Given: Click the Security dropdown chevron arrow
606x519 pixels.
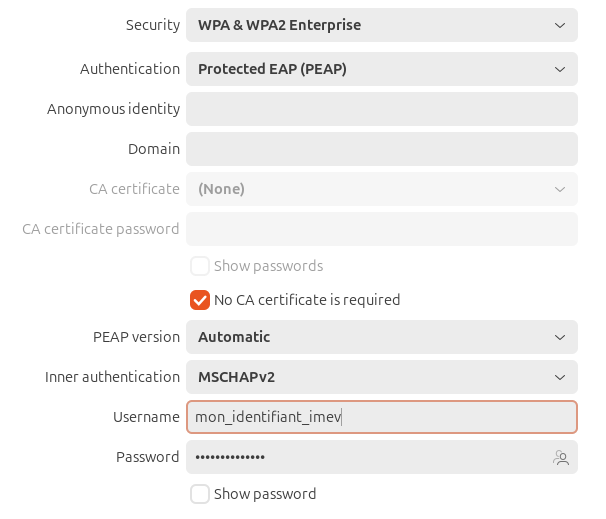Looking at the screenshot, I should 560,26.
